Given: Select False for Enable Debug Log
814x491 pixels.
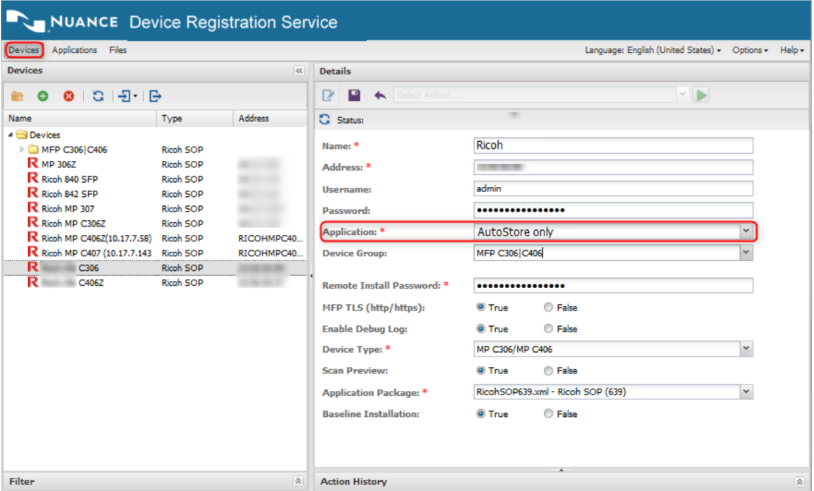Looking at the screenshot, I should click(549, 329).
